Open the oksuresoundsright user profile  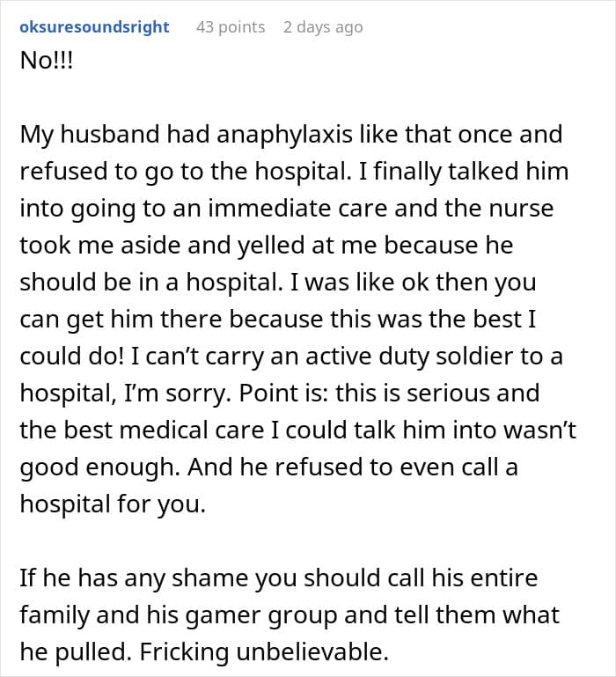[x=94, y=27]
